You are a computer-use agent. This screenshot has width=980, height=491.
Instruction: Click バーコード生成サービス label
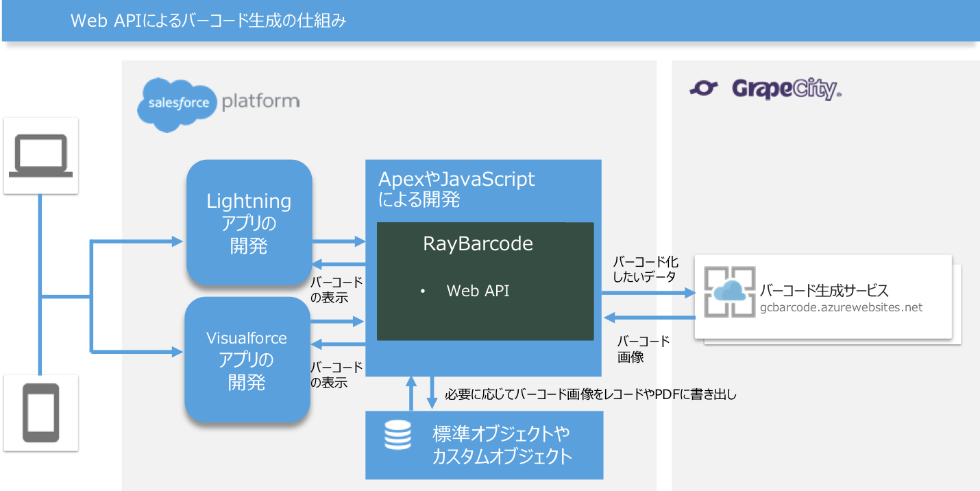[824, 289]
